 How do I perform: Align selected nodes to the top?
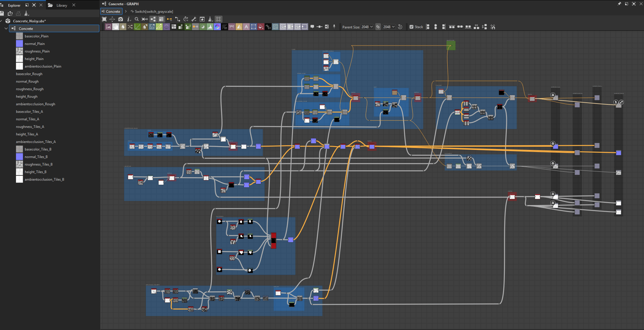452,27
